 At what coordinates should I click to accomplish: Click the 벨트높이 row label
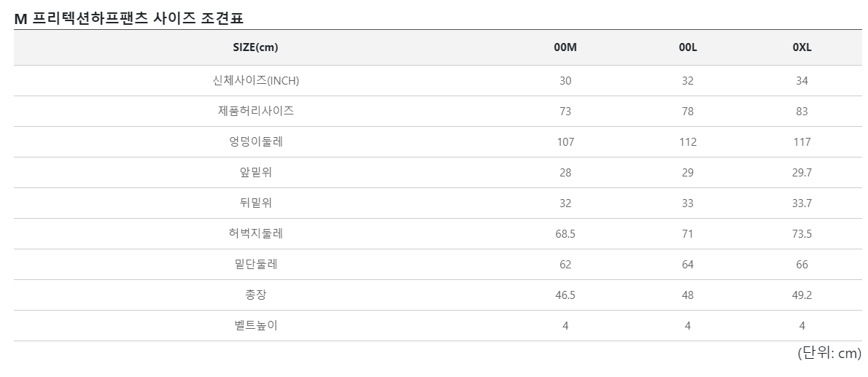click(255, 325)
